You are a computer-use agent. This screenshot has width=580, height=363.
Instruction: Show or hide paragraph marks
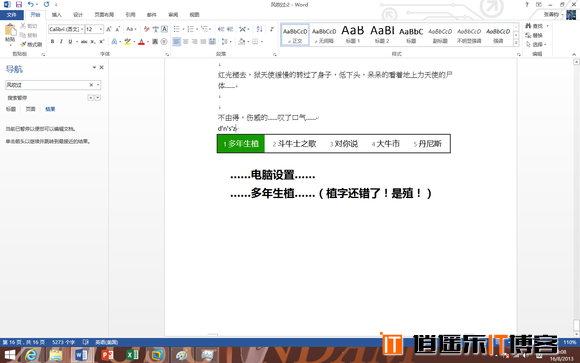click(x=272, y=29)
